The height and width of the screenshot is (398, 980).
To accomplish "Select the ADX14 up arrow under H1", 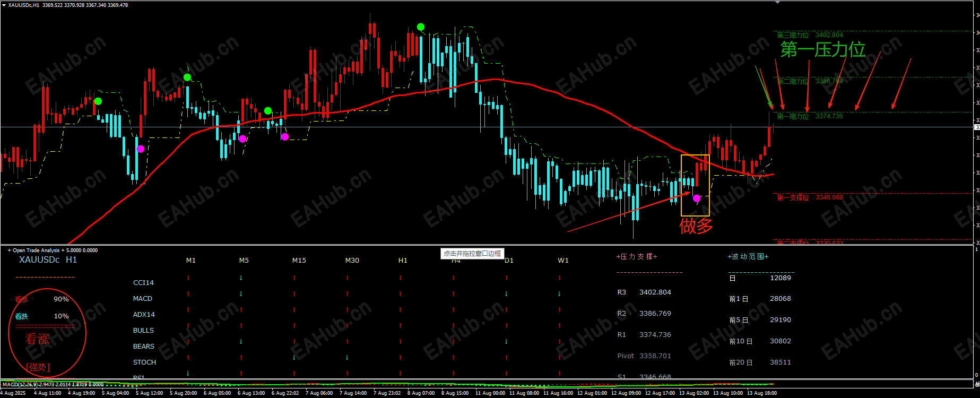I will [400, 309].
